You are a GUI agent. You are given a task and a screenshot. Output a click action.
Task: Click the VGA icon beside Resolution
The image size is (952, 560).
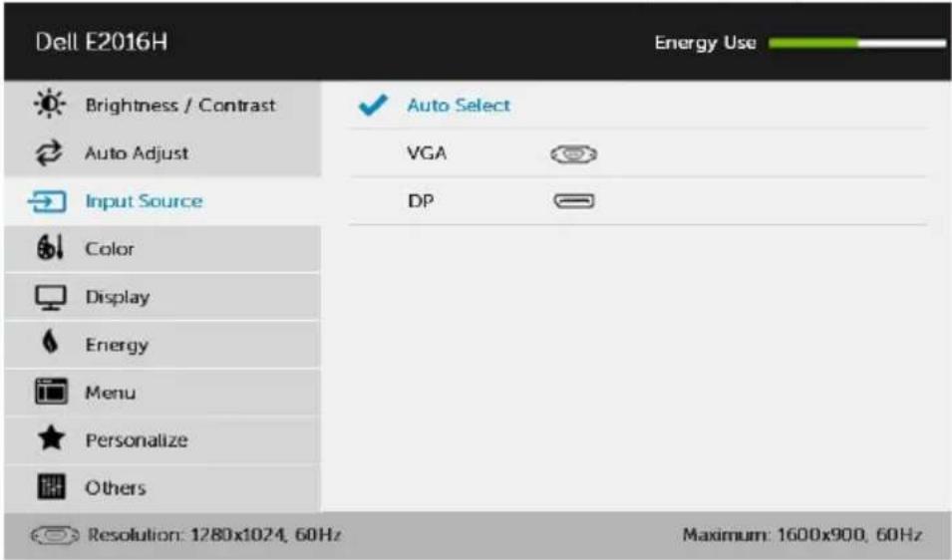(x=55, y=534)
